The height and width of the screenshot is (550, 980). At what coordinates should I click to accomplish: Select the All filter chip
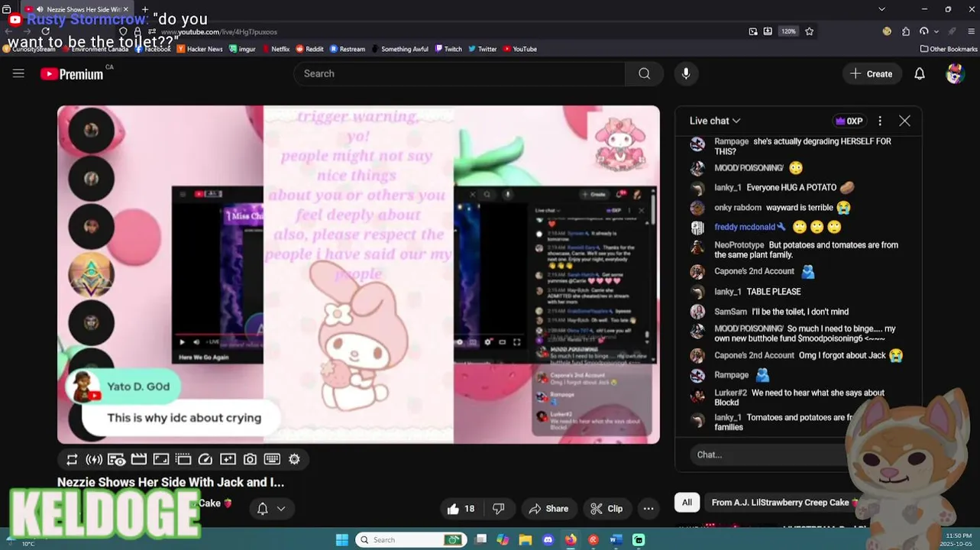pyautogui.click(x=687, y=503)
